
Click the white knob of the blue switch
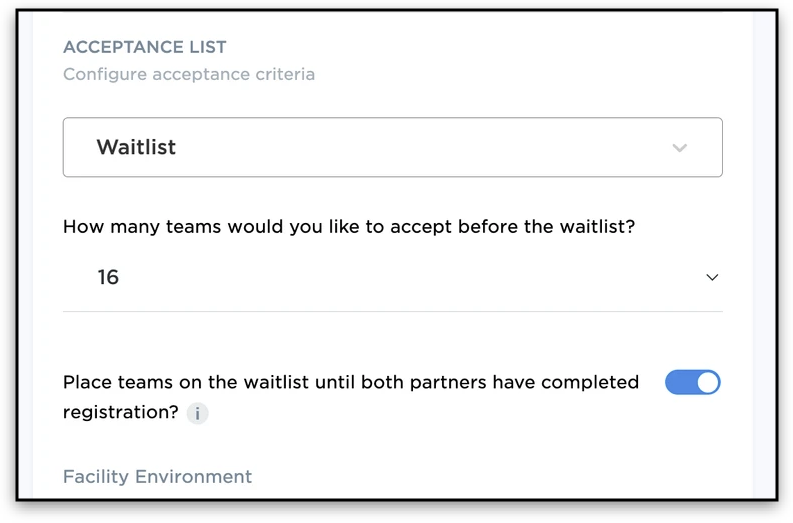click(x=707, y=382)
